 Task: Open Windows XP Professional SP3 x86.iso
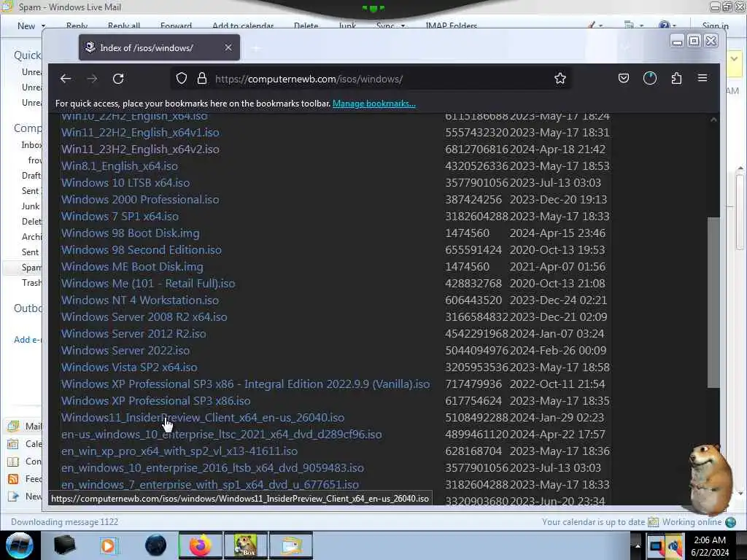tap(156, 401)
